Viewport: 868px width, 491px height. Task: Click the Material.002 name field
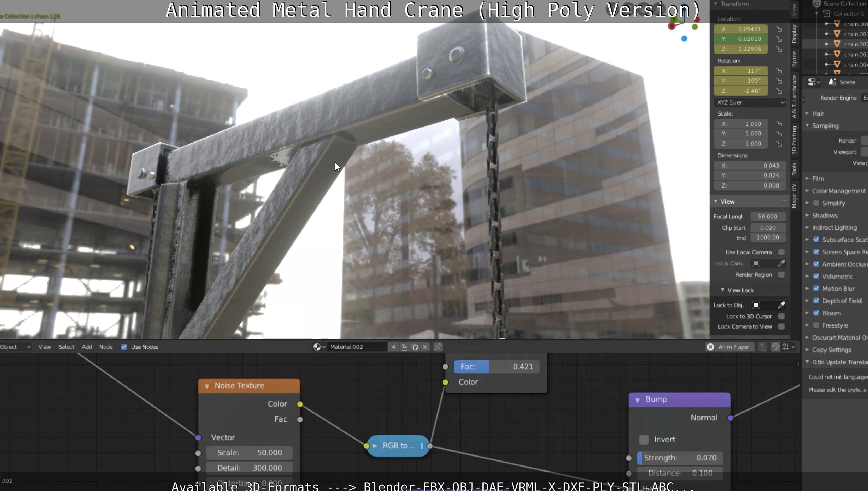pyautogui.click(x=357, y=347)
